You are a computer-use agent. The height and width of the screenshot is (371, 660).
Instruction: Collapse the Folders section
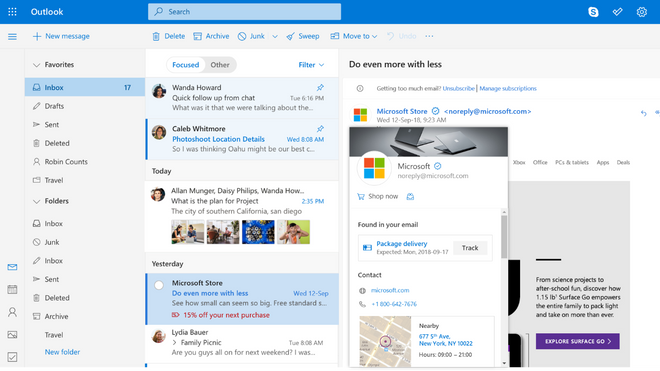37,201
